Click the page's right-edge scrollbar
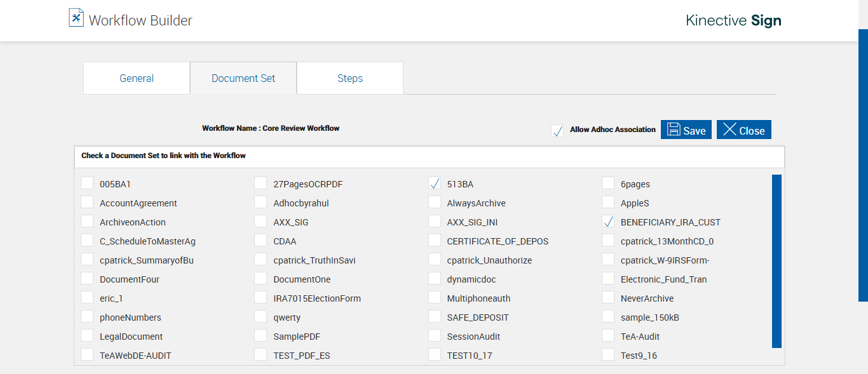This screenshot has width=868, height=374. coord(863,165)
